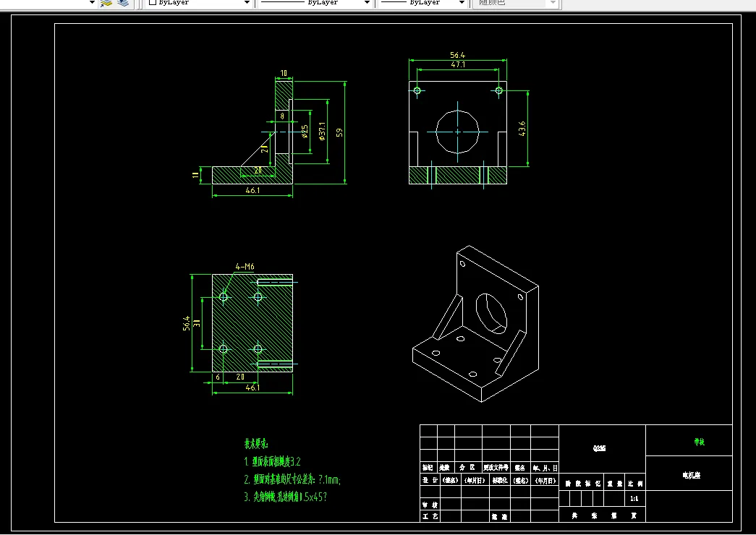Select the 重量 title block cell

pos(614,484)
